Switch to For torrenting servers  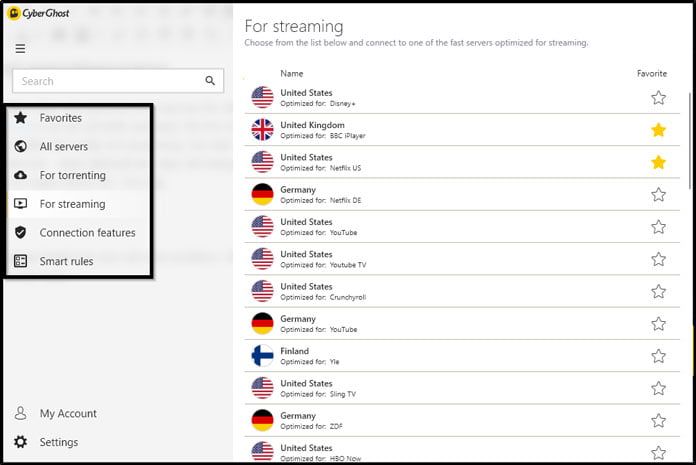click(x=73, y=175)
